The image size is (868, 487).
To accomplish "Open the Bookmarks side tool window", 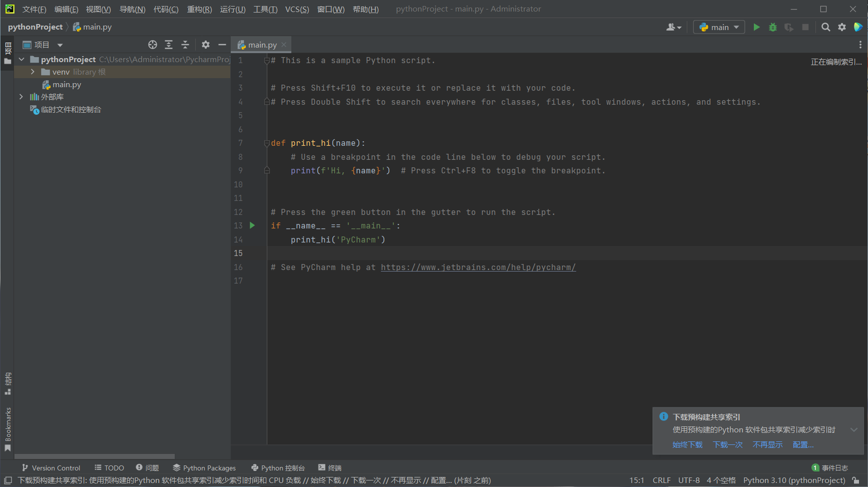I will coord(8,429).
